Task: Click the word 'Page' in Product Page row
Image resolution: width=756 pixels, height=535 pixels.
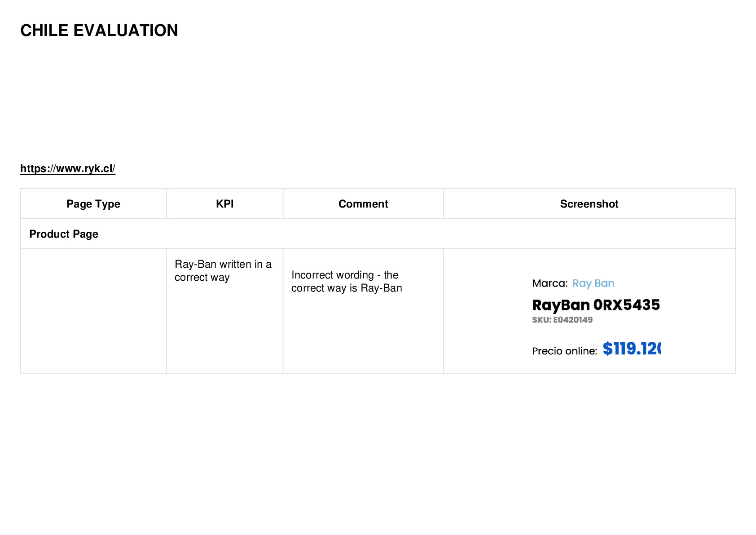Action: pos(85,234)
